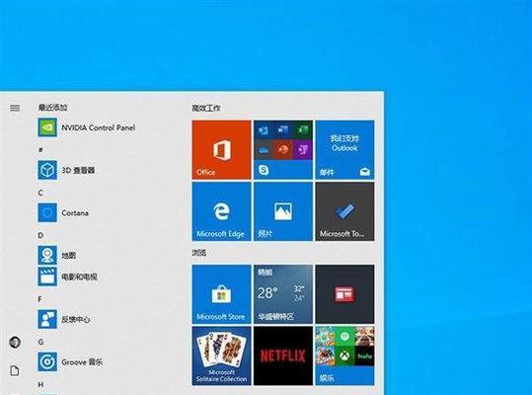Launch Microsoft Edge tile
532x395 pixels.
(x=221, y=211)
